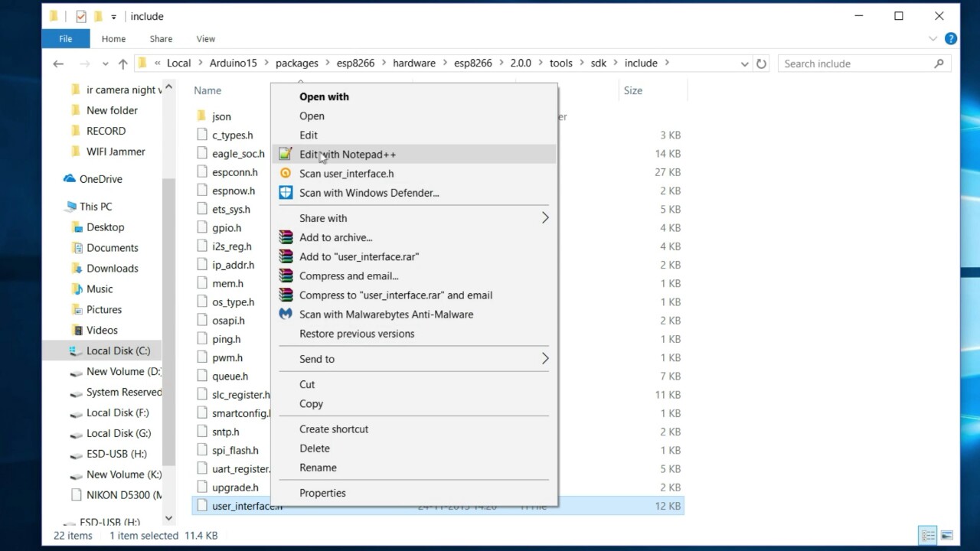Click the navigation pane vertical scrollbar

click(168, 321)
